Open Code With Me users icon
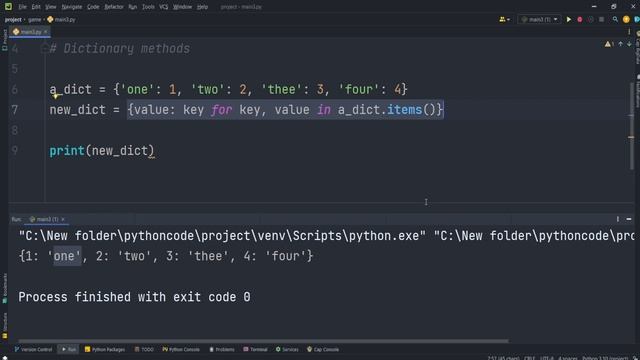This screenshot has width=640, height=360. 504,20
